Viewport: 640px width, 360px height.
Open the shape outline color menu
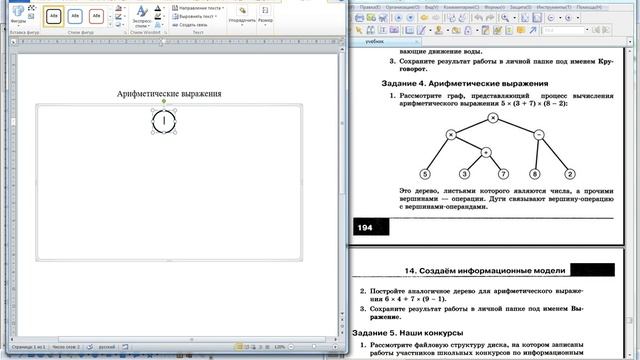point(119,16)
